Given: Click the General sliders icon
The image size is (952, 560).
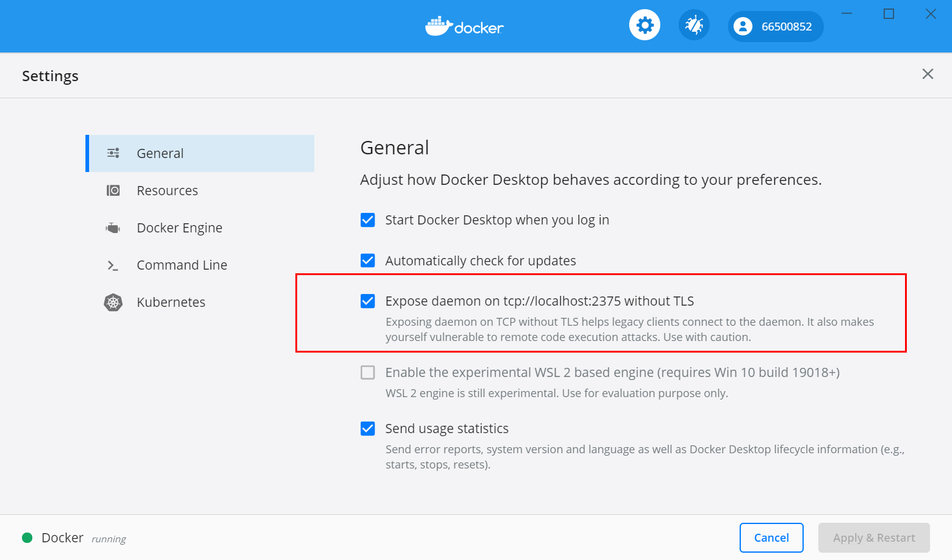Looking at the screenshot, I should pyautogui.click(x=113, y=153).
